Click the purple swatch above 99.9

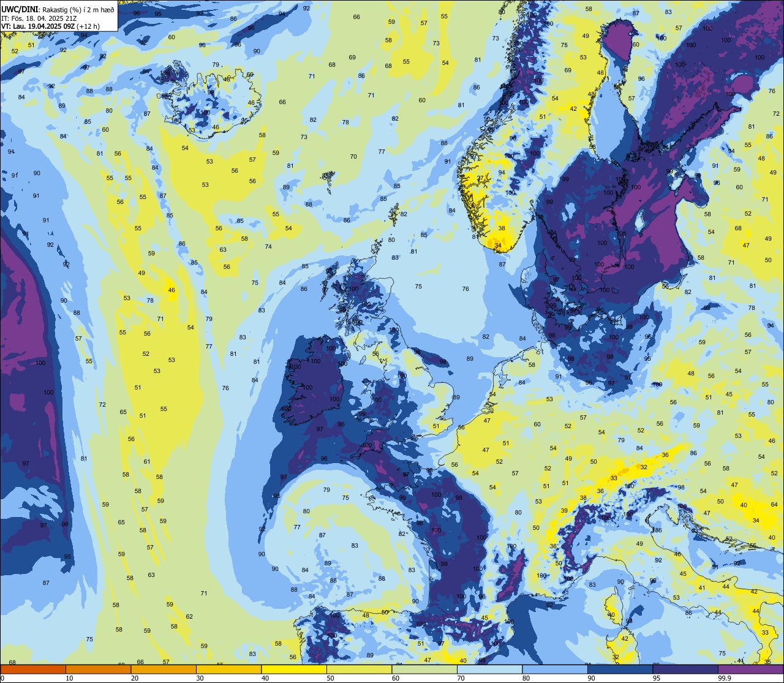750,669
